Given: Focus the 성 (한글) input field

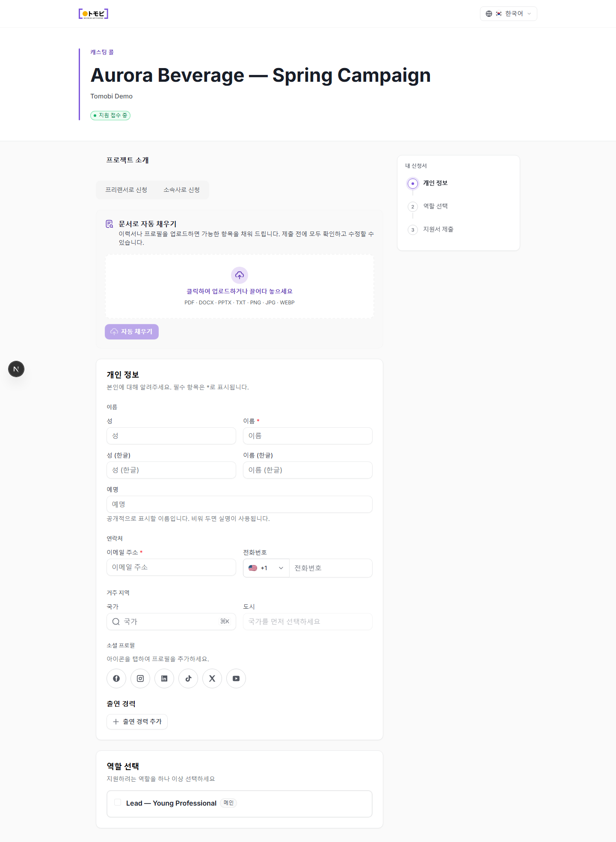Looking at the screenshot, I should point(171,470).
